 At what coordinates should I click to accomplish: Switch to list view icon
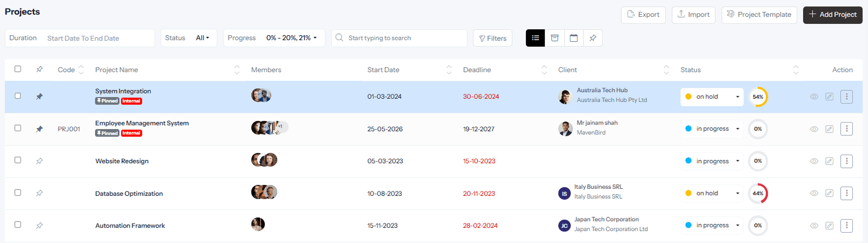[x=535, y=38]
